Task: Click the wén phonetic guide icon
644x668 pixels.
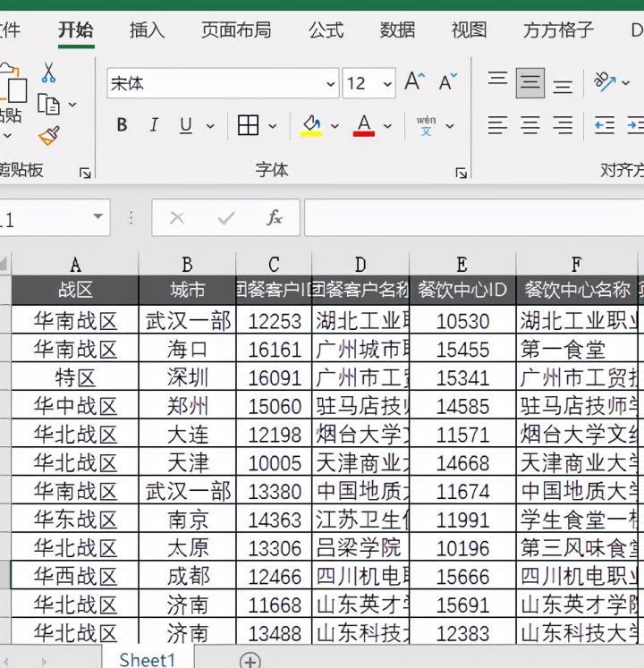Action: [x=427, y=126]
